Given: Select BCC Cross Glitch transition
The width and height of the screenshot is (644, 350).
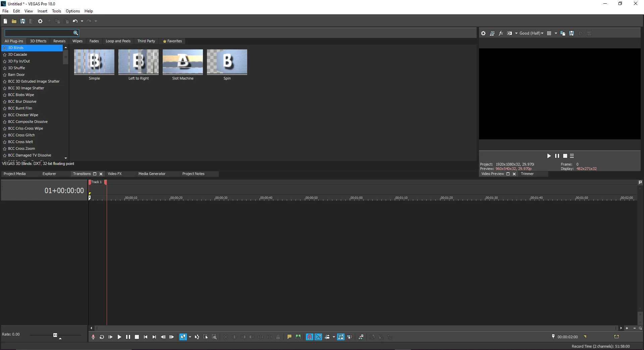Looking at the screenshot, I should (x=21, y=135).
